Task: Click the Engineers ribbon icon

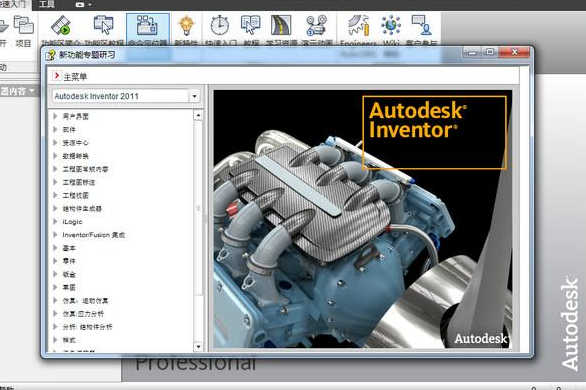Action: (x=359, y=26)
